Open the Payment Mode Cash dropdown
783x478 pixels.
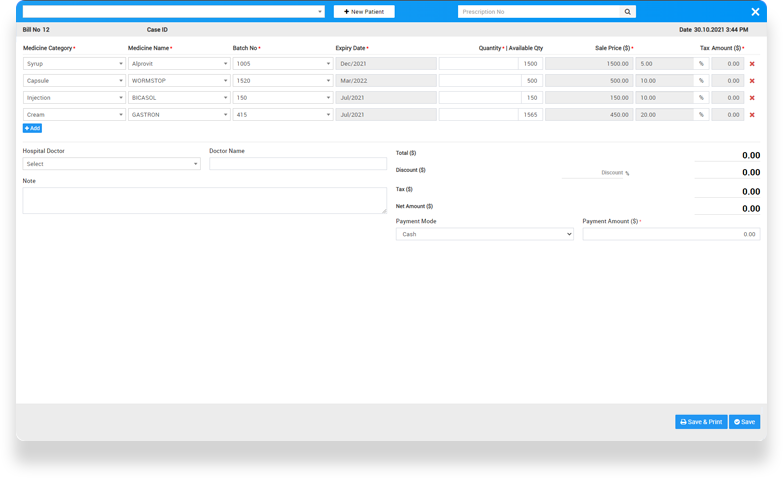484,234
